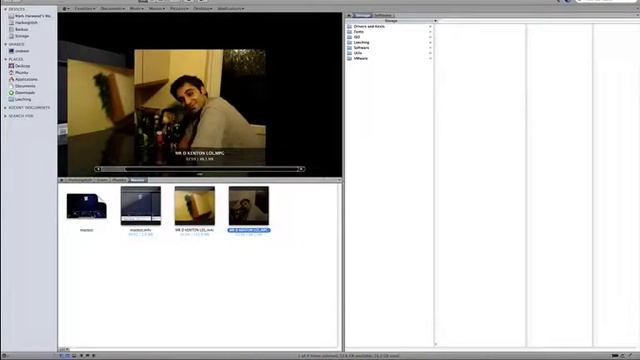Click the Movies breadcrumb segment
The width and height of the screenshot is (640, 360).
[138, 180]
